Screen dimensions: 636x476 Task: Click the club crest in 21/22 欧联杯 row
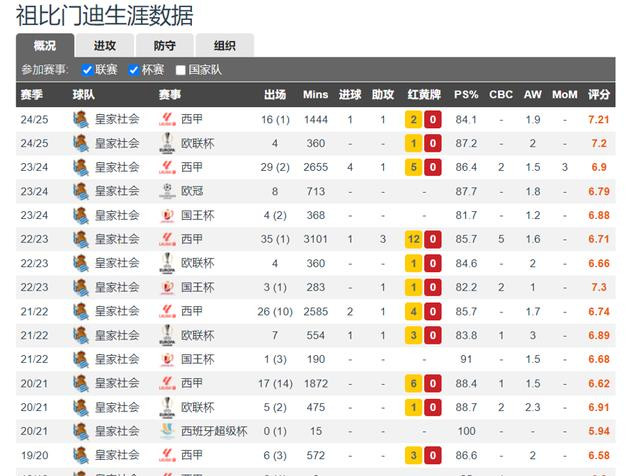point(81,335)
